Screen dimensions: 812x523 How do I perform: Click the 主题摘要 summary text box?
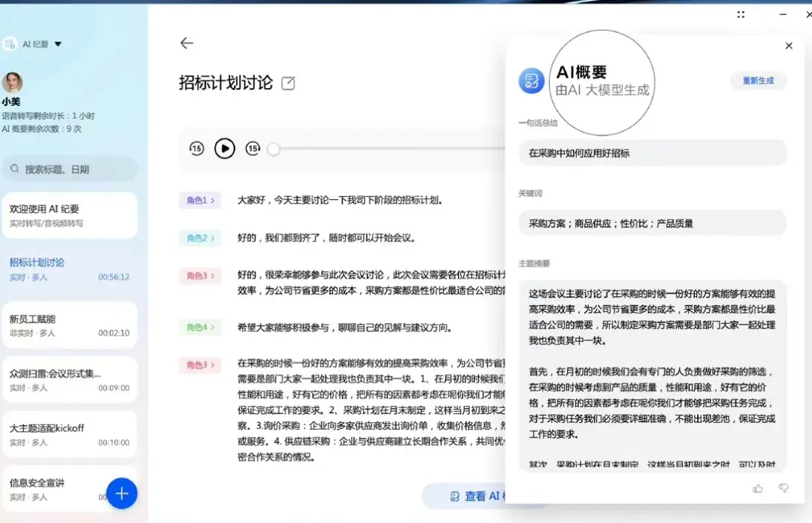(x=653, y=376)
